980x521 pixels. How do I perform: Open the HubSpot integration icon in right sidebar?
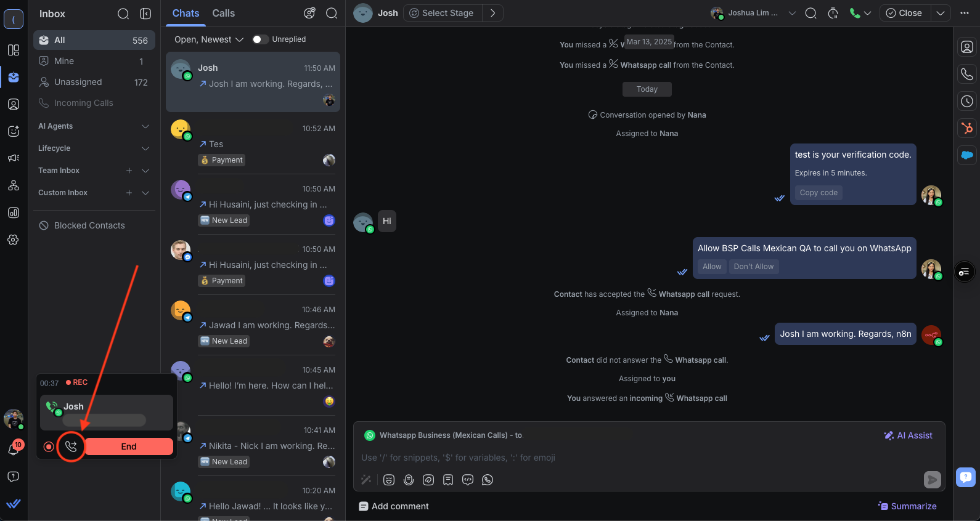(x=967, y=128)
